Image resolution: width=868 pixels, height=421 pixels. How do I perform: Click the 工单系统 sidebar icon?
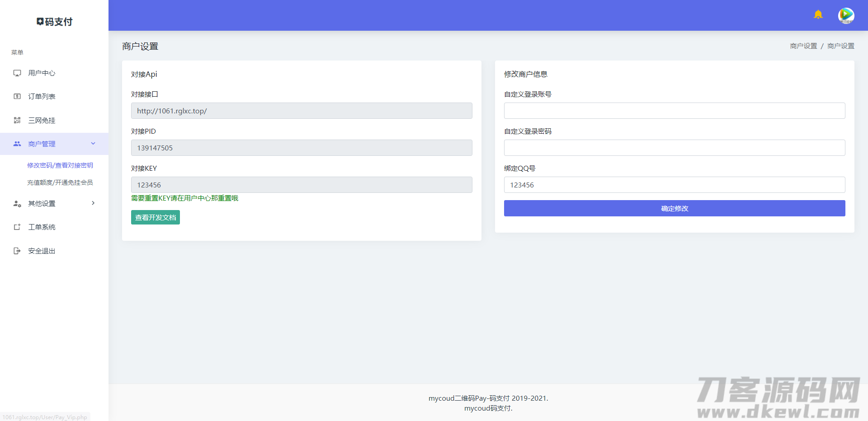(x=17, y=227)
